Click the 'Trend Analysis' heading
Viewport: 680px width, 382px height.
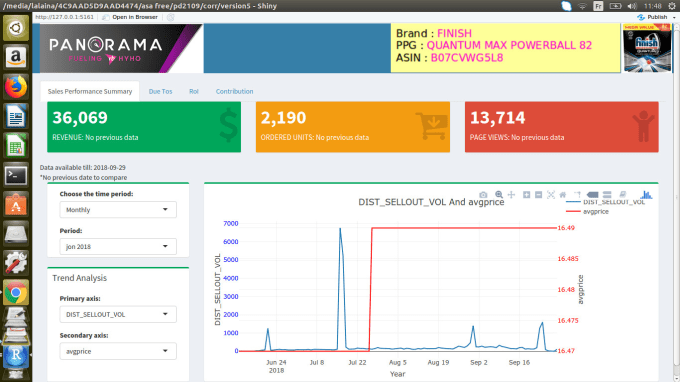click(x=79, y=278)
